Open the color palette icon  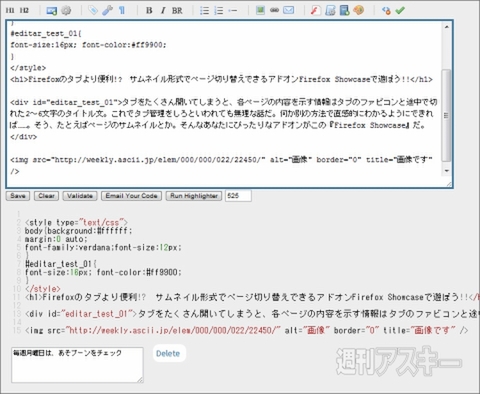[x=359, y=10]
